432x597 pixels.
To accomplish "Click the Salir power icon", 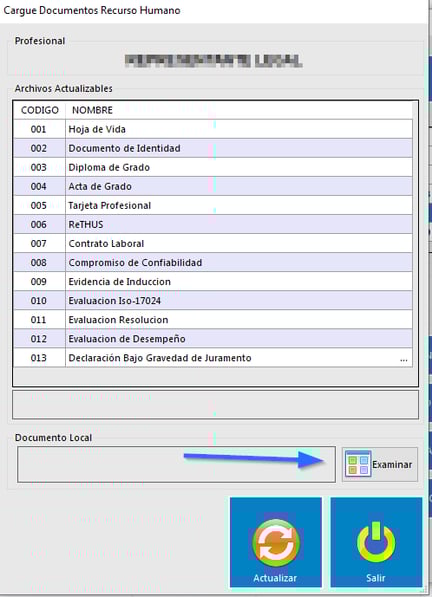I will 376,542.
